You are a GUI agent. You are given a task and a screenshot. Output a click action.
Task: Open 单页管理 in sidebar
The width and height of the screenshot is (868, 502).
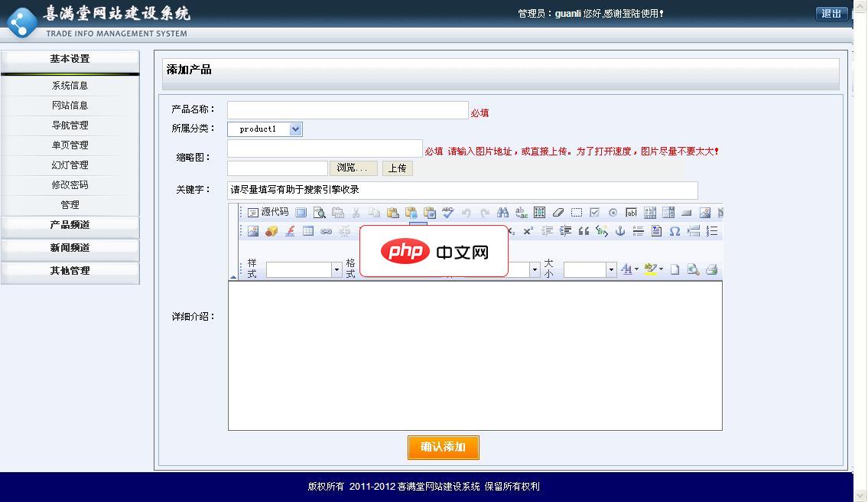click(x=70, y=145)
